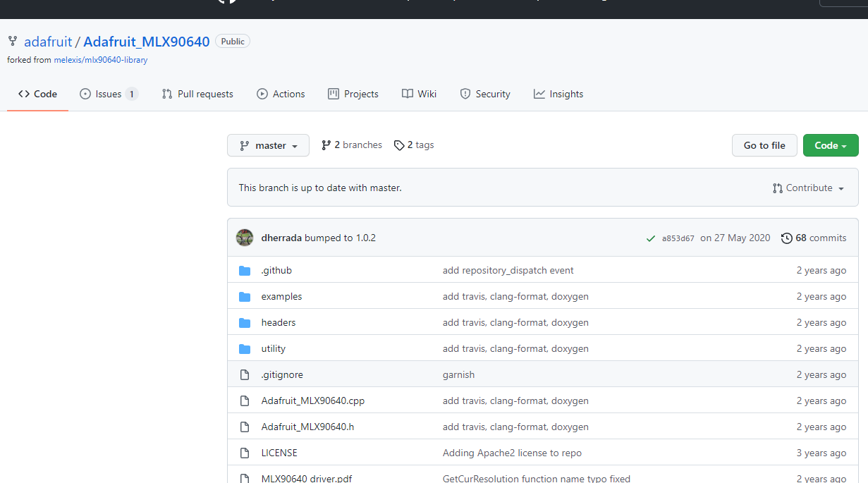
Task: Click the tag icon next to tags
Action: pos(399,145)
